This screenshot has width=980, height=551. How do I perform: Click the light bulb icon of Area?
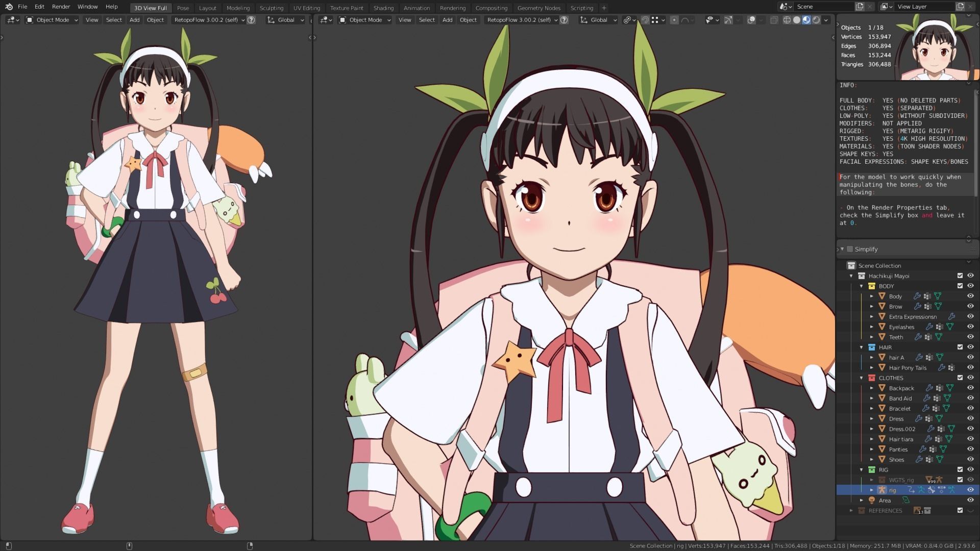pyautogui.click(x=872, y=500)
